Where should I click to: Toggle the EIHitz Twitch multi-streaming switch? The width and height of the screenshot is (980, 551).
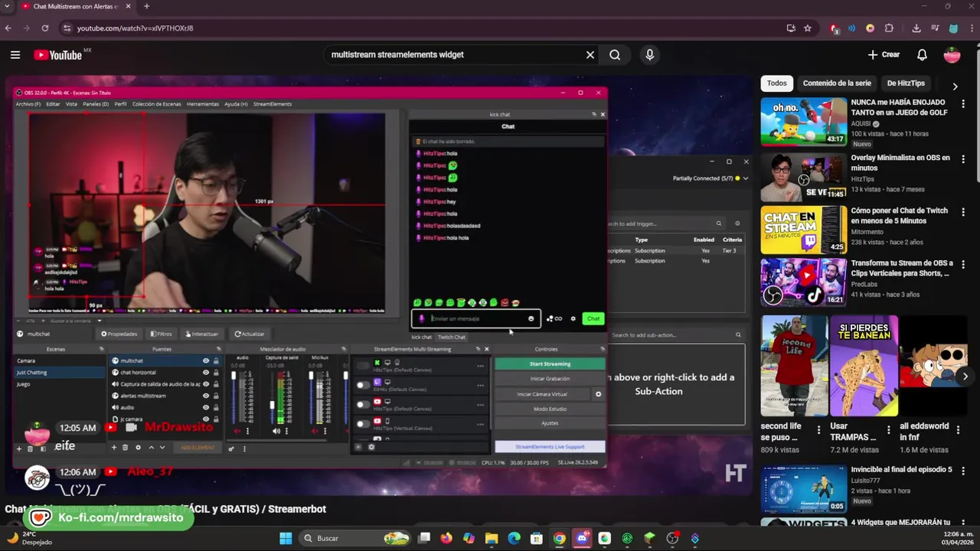tap(363, 385)
